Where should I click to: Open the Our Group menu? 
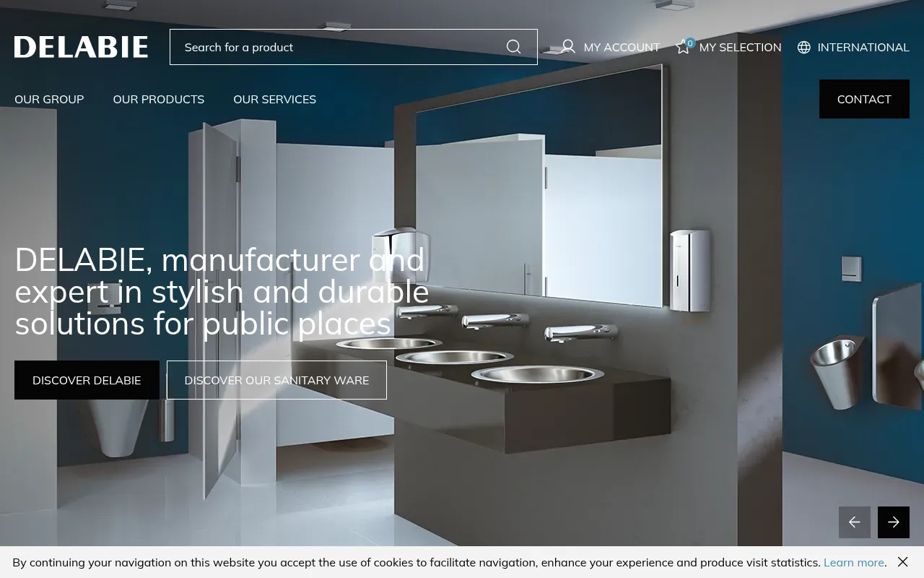click(x=49, y=99)
